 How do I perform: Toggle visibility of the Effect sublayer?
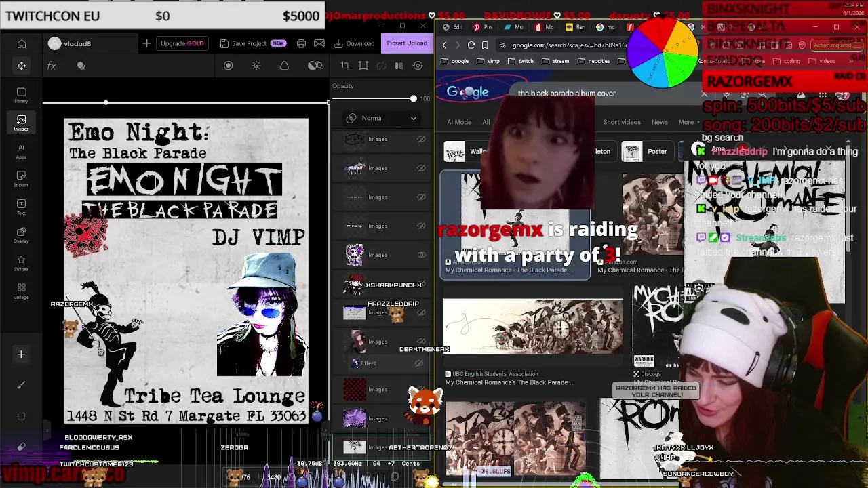419,363
